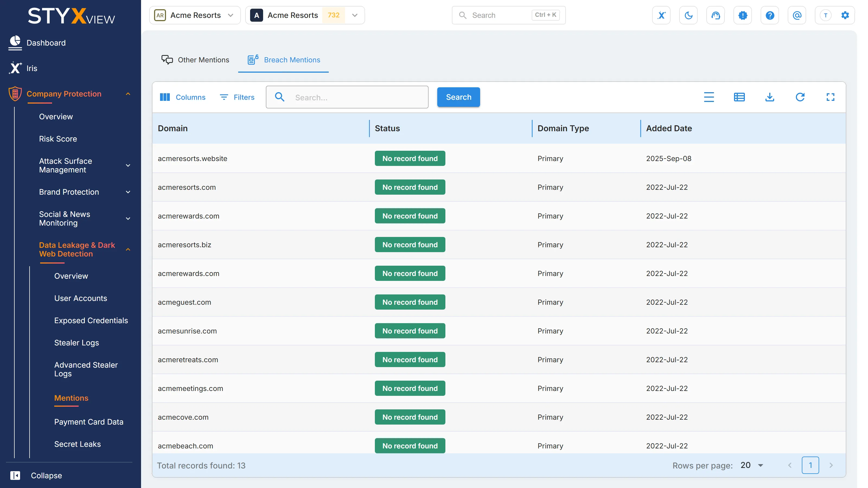Refresh the breach mentions table
Viewport: 868px width, 488px height.
(x=800, y=97)
